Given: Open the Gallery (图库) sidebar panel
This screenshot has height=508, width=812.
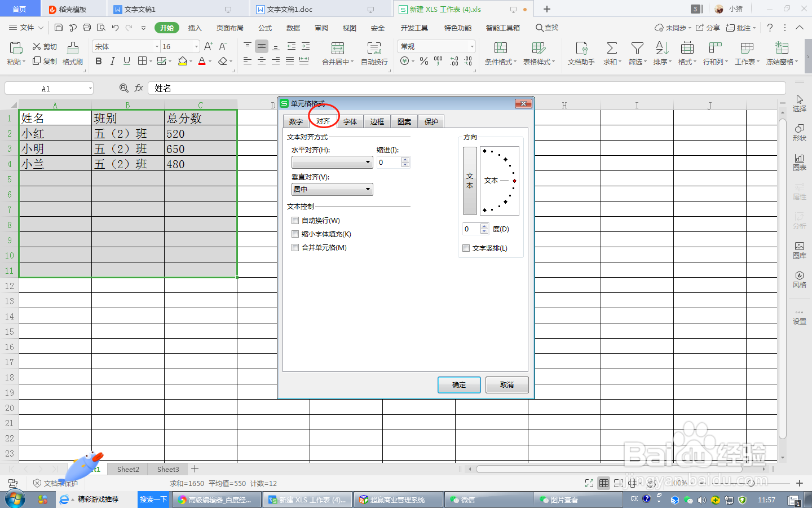Looking at the screenshot, I should tap(799, 250).
